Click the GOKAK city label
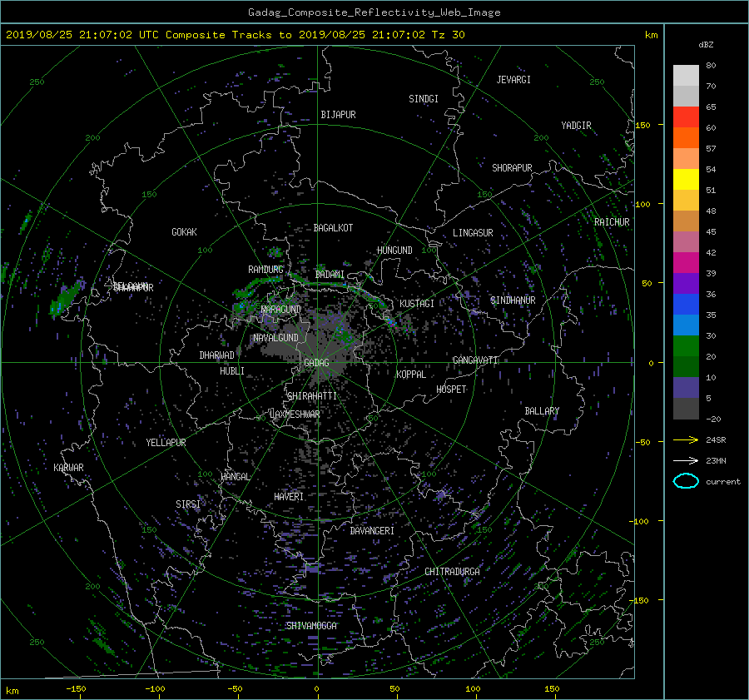Image resolution: width=749 pixels, height=700 pixels. (x=184, y=231)
